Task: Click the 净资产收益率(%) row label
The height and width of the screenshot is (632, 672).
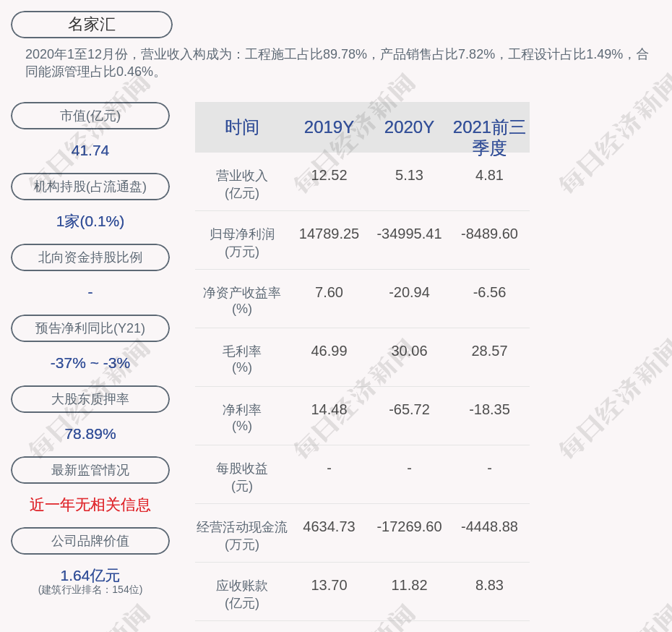Action: tap(242, 301)
